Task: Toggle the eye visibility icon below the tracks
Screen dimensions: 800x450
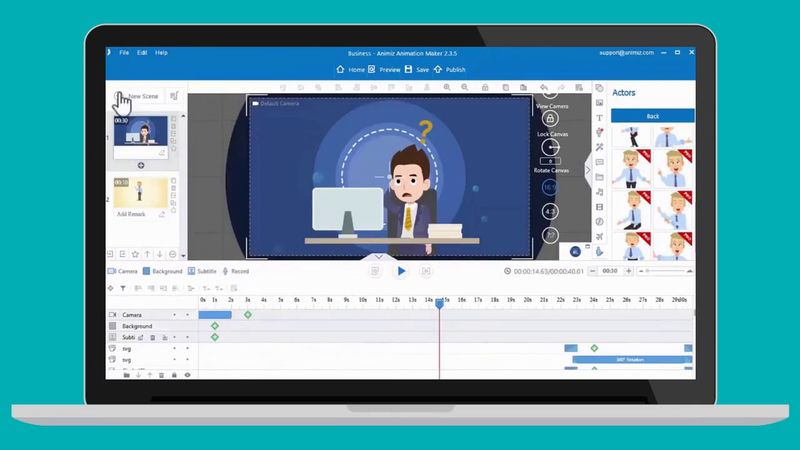Action: pyautogui.click(x=187, y=375)
